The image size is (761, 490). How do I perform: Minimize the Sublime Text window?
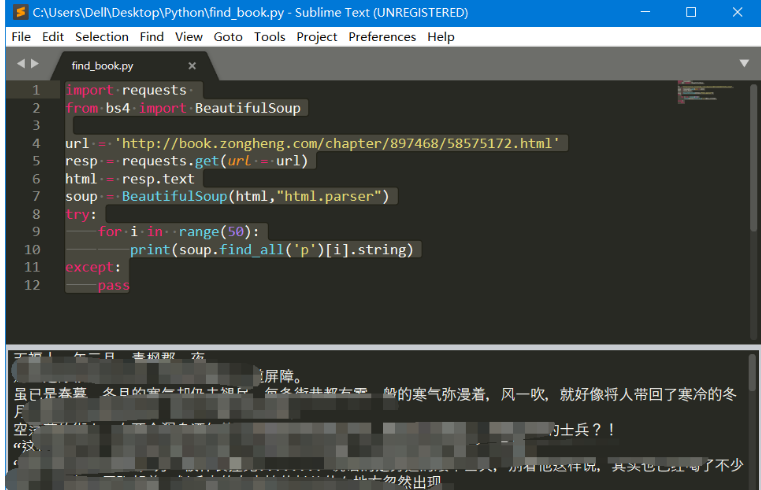pos(645,12)
